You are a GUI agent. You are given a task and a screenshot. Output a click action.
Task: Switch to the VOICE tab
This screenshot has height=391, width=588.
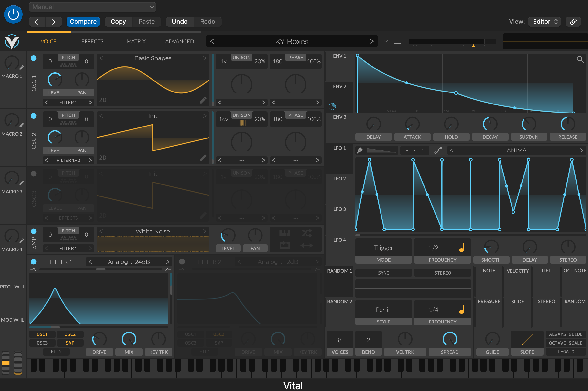(49, 41)
